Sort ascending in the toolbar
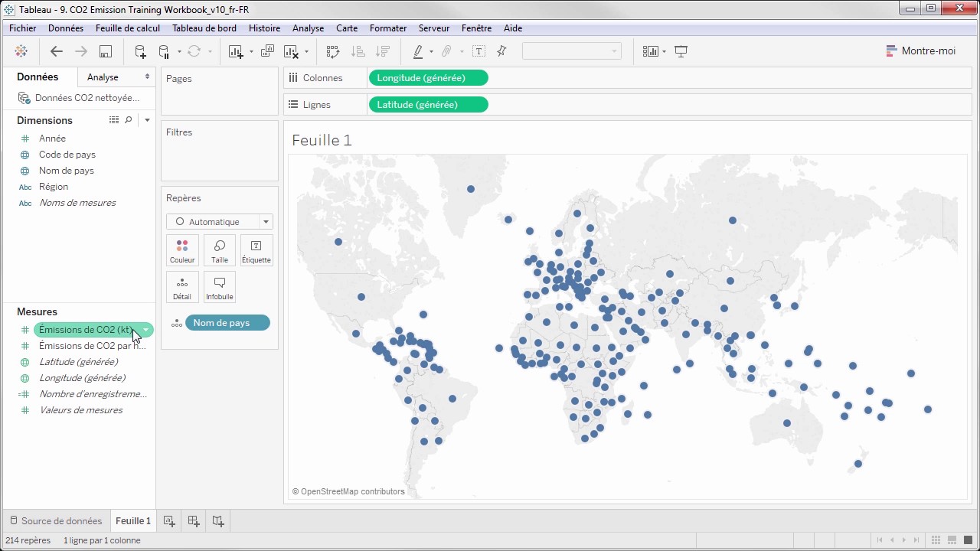Image resolution: width=980 pixels, height=551 pixels. point(358,51)
